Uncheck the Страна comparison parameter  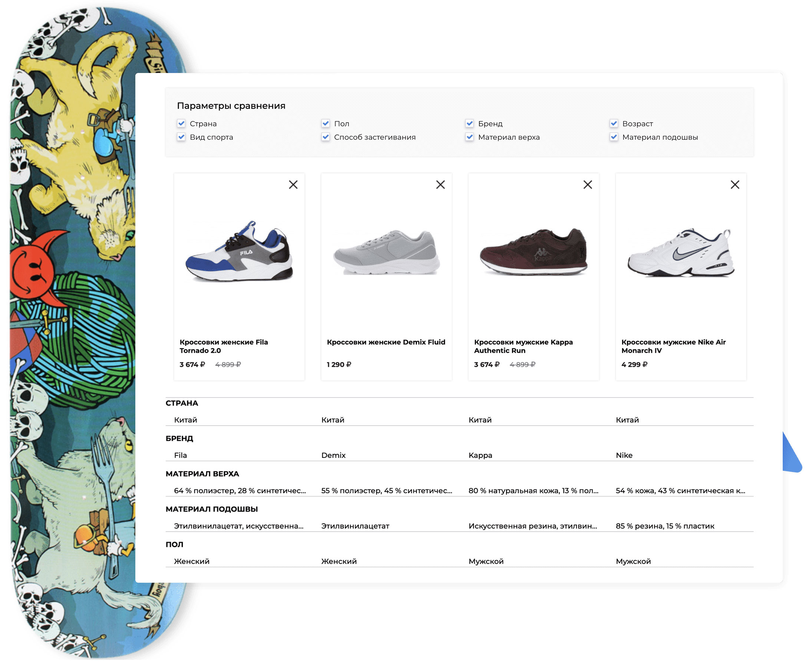click(181, 124)
